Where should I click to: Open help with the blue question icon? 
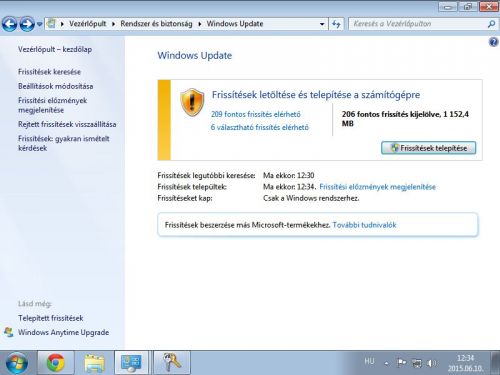(x=493, y=42)
